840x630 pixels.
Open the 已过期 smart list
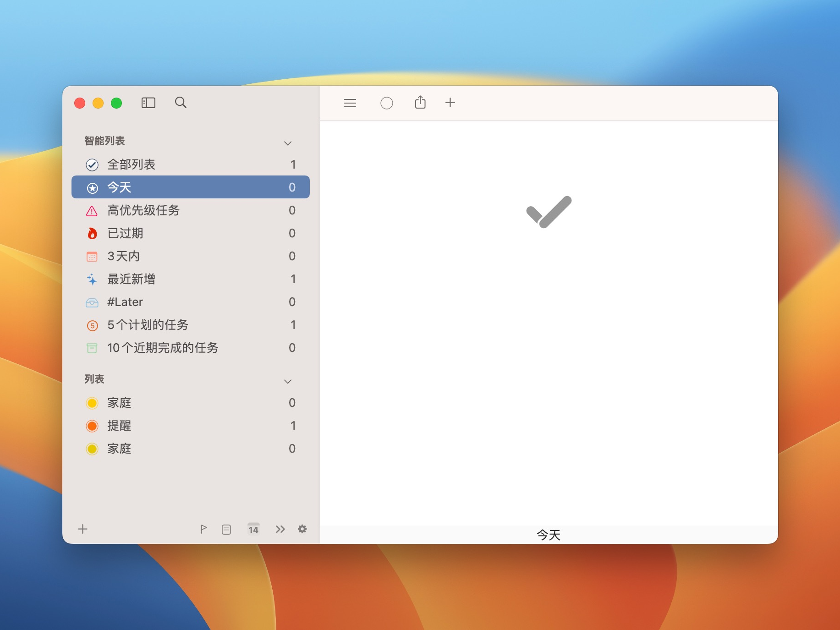click(191, 233)
